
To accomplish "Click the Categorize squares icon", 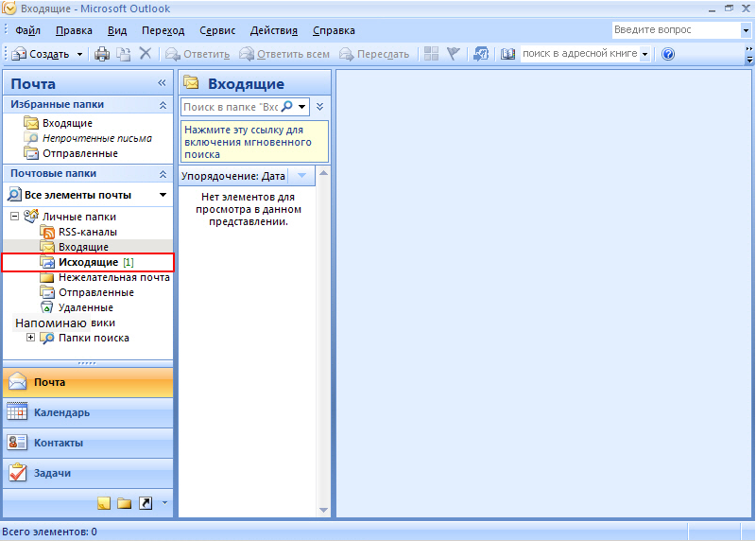I will coord(431,54).
